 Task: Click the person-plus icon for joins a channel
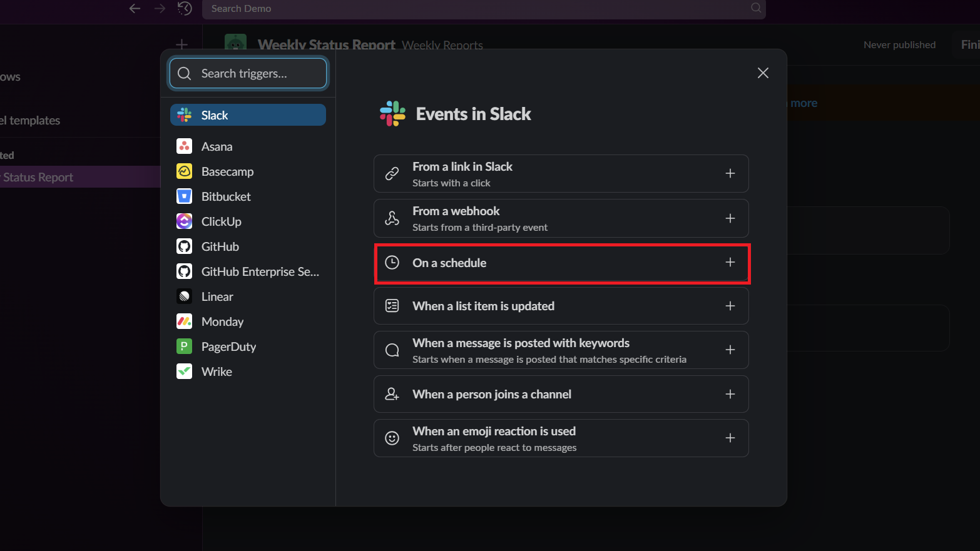392,394
